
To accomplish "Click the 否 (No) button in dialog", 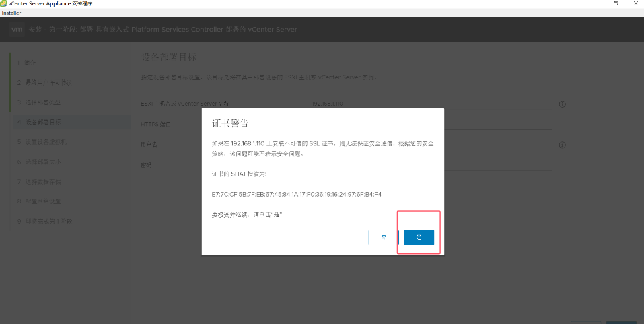I will tap(384, 237).
